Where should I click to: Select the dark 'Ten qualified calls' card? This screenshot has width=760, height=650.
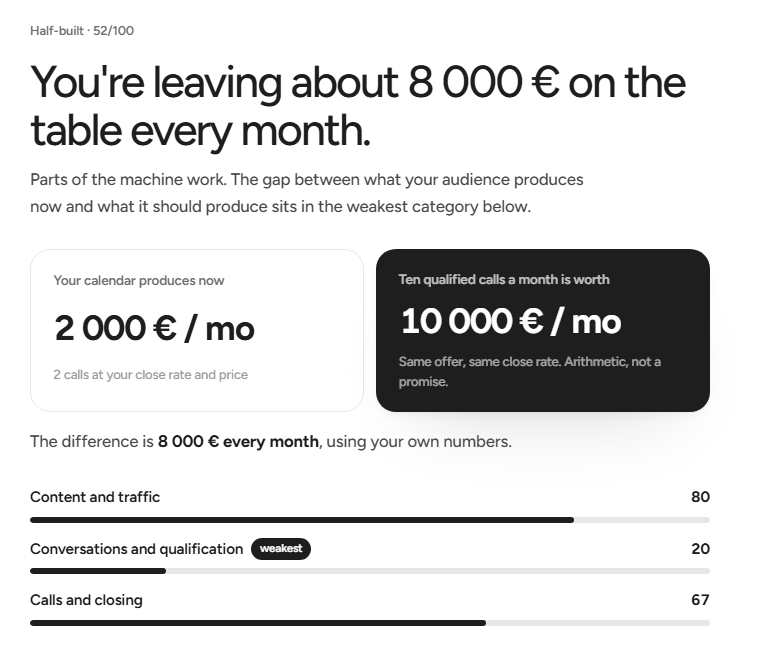543,331
